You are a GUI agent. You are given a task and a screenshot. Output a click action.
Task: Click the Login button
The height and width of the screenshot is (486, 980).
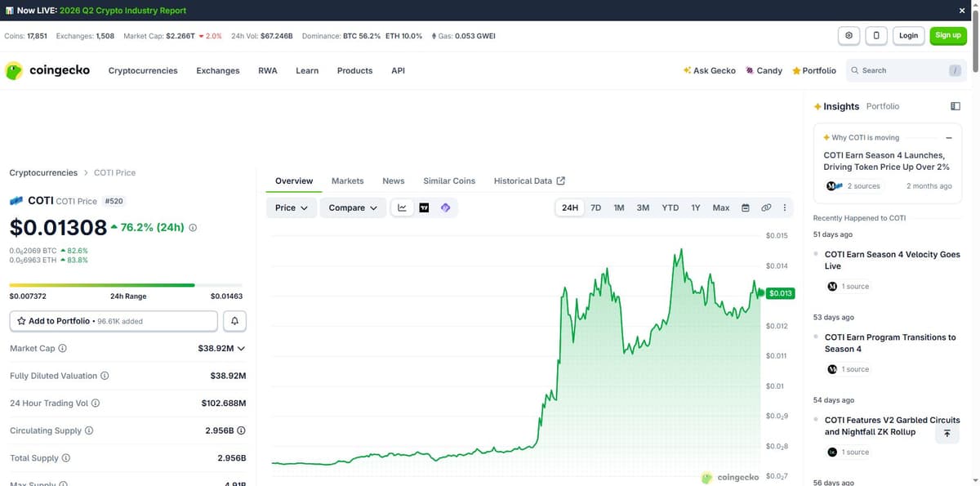click(x=909, y=35)
